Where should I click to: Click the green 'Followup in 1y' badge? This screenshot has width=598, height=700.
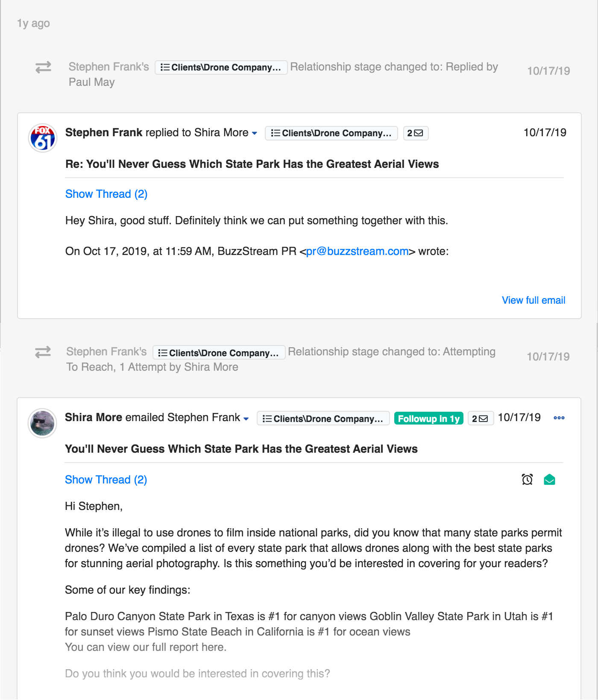(428, 419)
